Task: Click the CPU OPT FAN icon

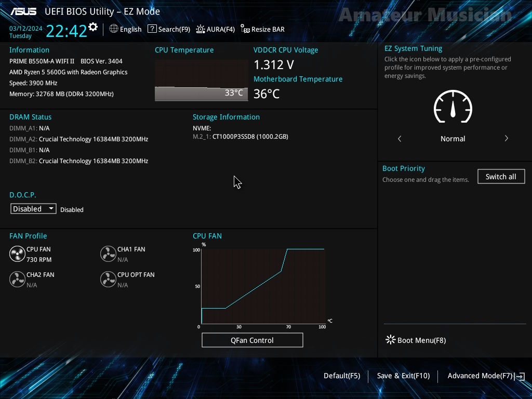Action: click(x=108, y=280)
